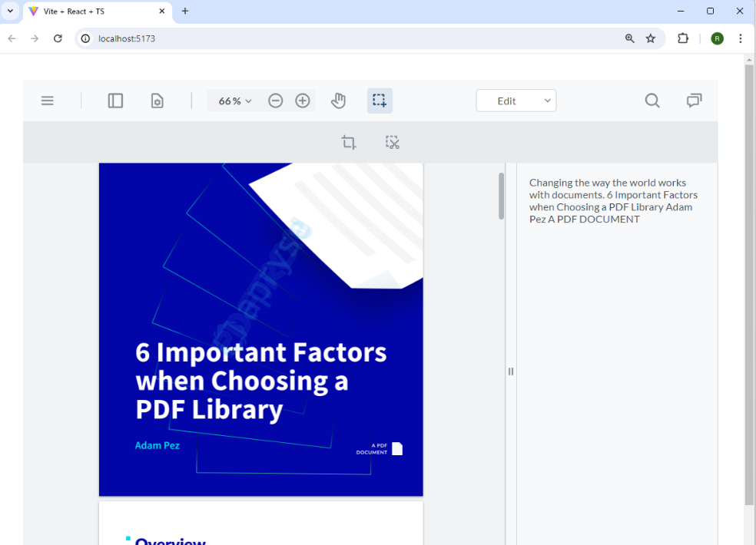Open the Chrome three-dot menu

coord(741,38)
